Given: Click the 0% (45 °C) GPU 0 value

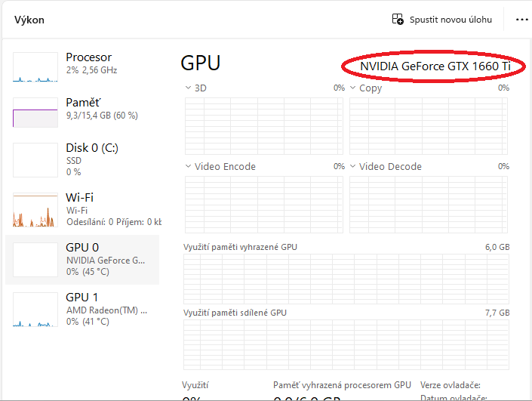Looking at the screenshot, I should coord(88,272).
